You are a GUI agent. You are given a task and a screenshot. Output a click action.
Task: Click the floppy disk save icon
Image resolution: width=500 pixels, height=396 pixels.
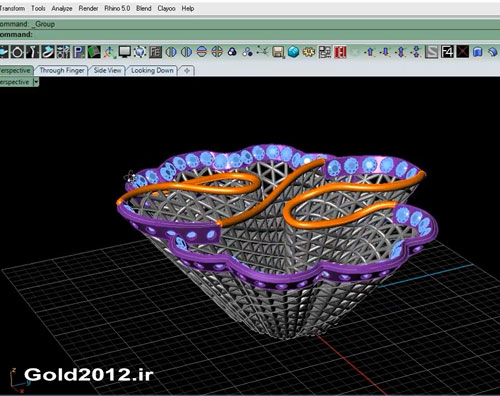(278, 52)
